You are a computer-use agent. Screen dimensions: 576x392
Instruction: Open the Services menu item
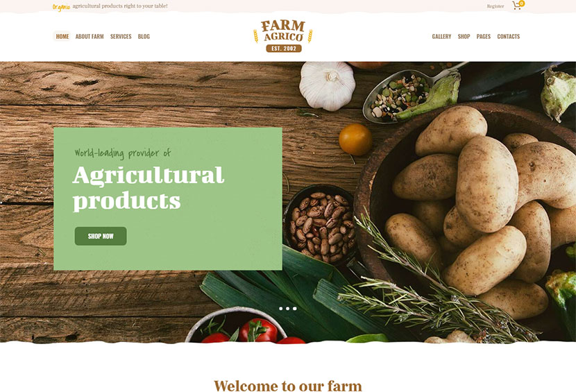(x=121, y=36)
